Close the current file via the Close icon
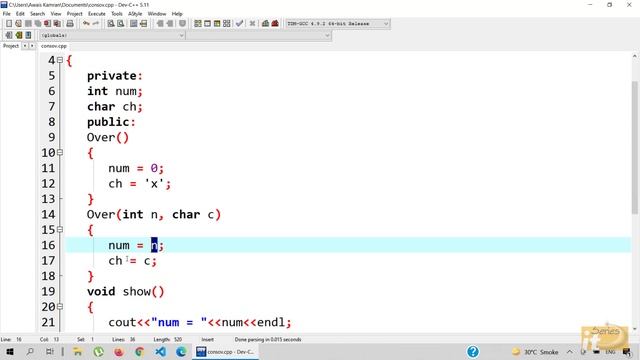640x360 pixels. coord(48,24)
